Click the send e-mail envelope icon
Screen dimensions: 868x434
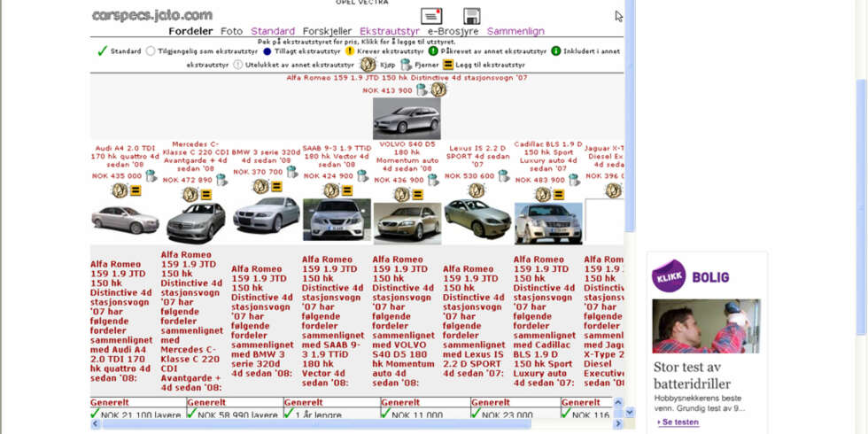click(x=431, y=16)
